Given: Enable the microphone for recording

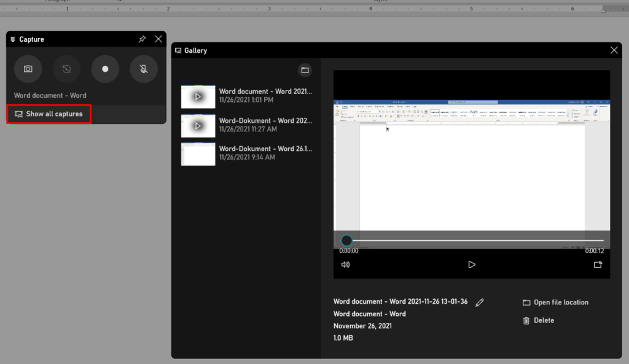Looking at the screenshot, I should click(x=143, y=69).
